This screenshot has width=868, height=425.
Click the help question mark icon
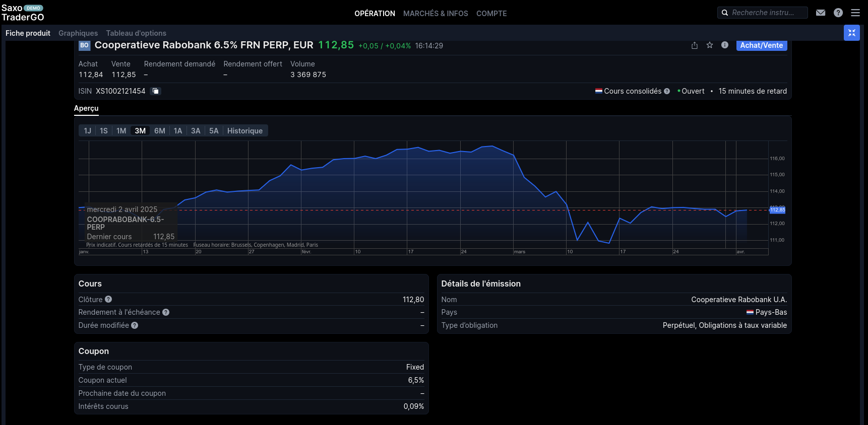pos(838,13)
